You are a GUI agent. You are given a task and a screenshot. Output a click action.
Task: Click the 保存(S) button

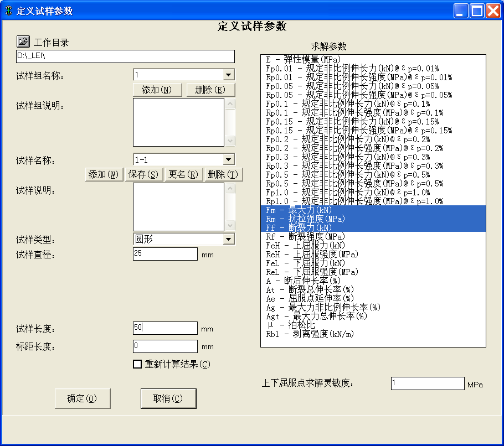click(143, 174)
